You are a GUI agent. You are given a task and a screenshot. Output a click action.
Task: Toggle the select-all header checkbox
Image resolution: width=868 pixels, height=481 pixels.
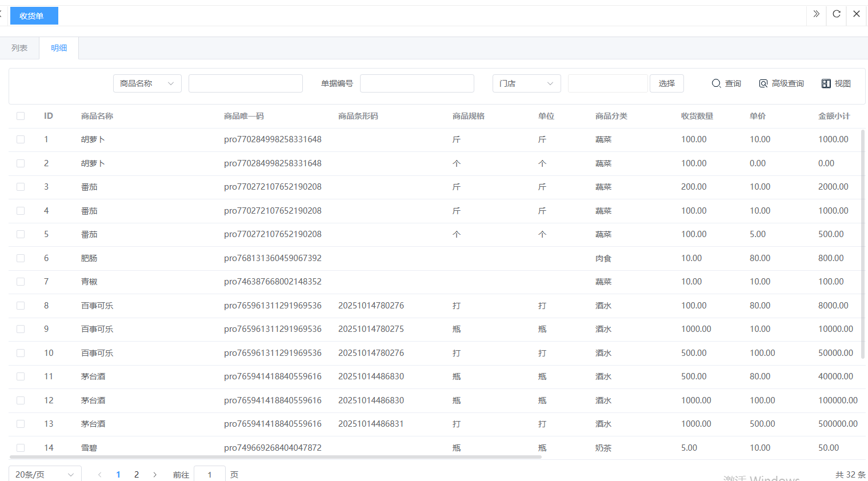point(21,116)
